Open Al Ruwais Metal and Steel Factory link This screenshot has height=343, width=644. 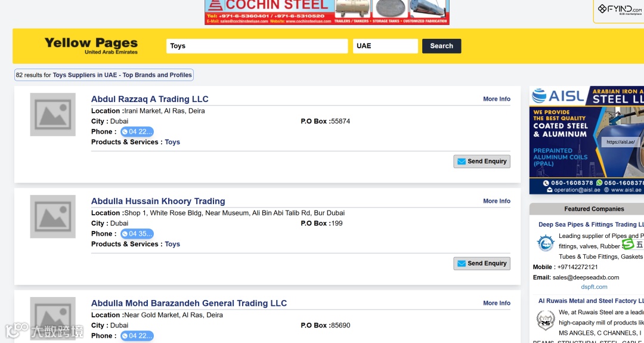591,301
